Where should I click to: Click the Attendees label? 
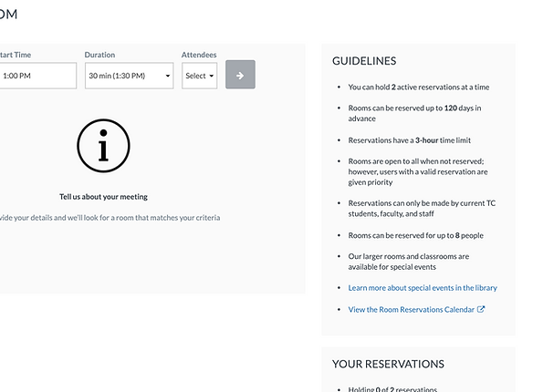point(199,55)
